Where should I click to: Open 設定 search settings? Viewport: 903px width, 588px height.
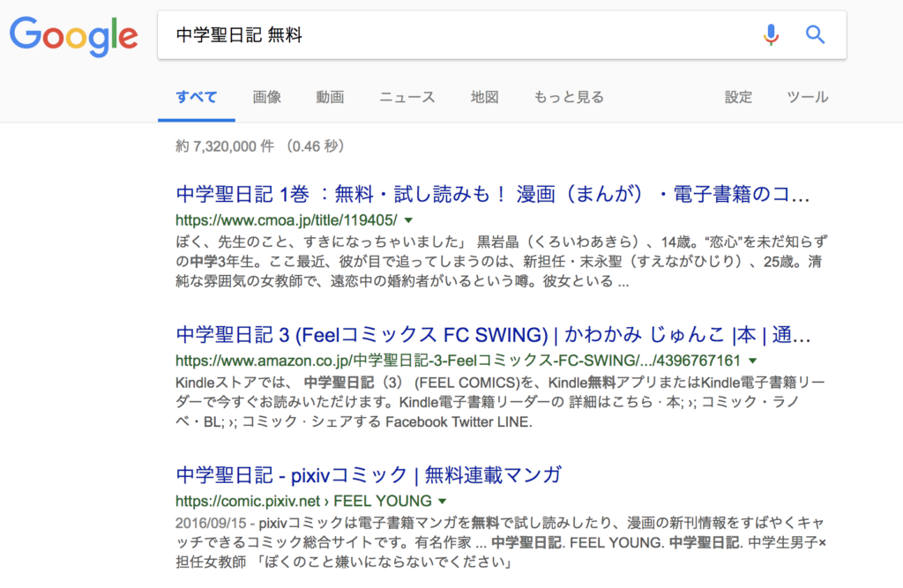point(738,97)
